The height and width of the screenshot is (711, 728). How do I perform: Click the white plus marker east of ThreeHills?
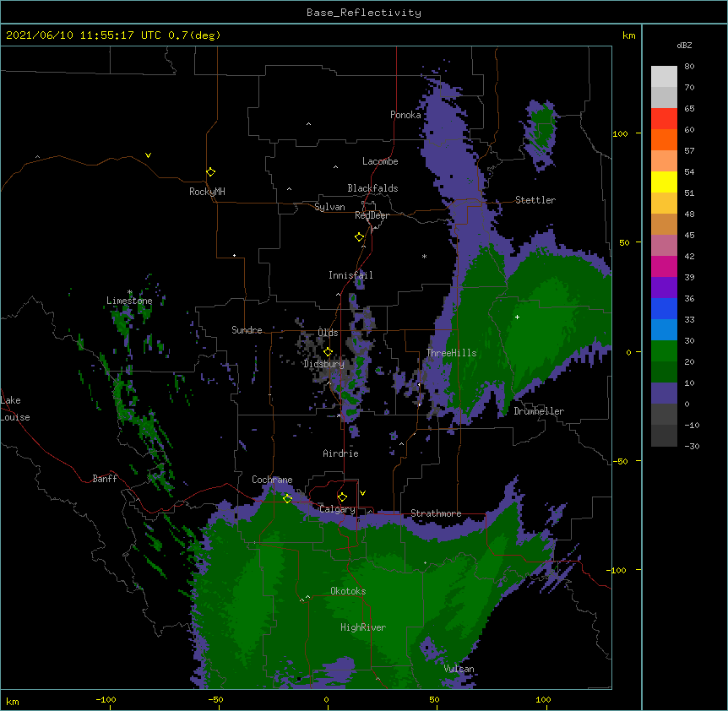coord(517,317)
